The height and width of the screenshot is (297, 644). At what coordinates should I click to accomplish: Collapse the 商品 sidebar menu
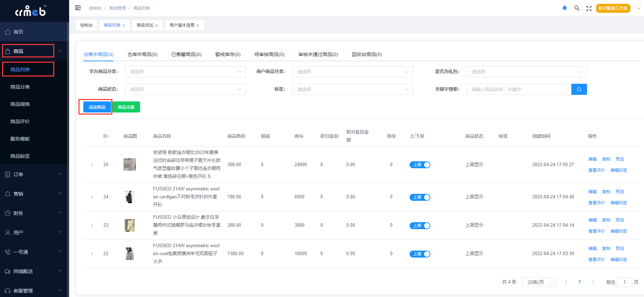click(34, 51)
